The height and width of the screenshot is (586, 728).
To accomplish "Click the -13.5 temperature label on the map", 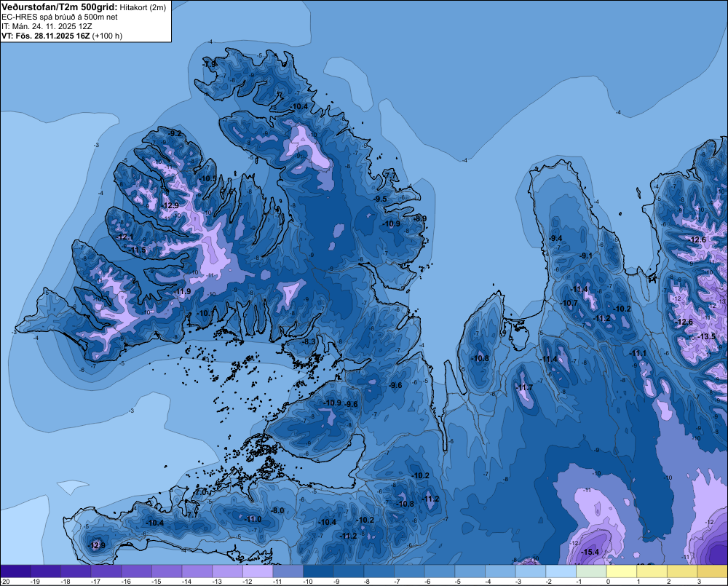I will 707,336.
